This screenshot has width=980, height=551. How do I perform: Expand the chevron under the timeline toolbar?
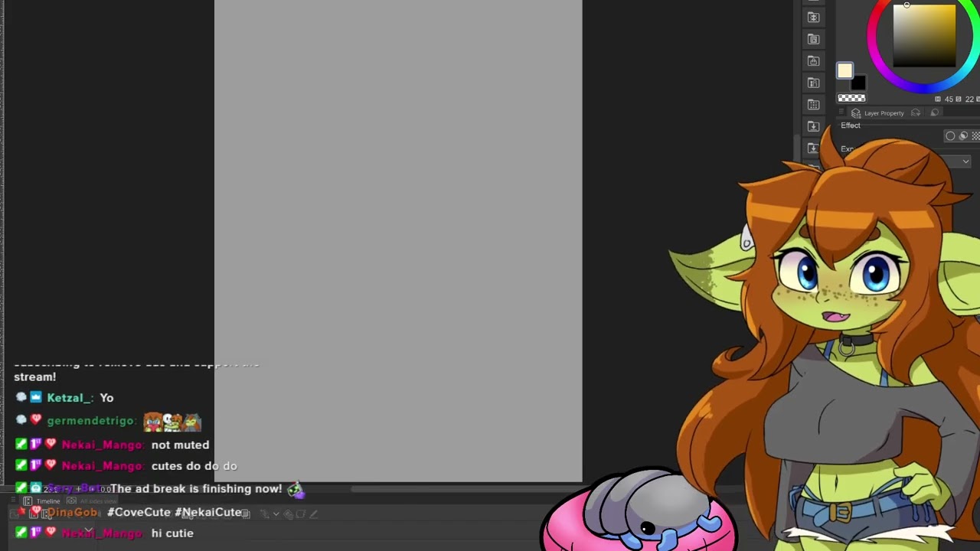click(x=89, y=530)
